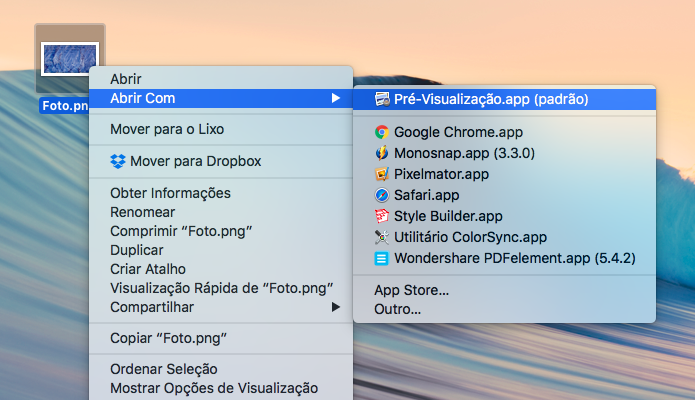Image resolution: width=695 pixels, height=400 pixels.
Task: Expand the Compartilhar submenu arrow
Action: [x=336, y=307]
